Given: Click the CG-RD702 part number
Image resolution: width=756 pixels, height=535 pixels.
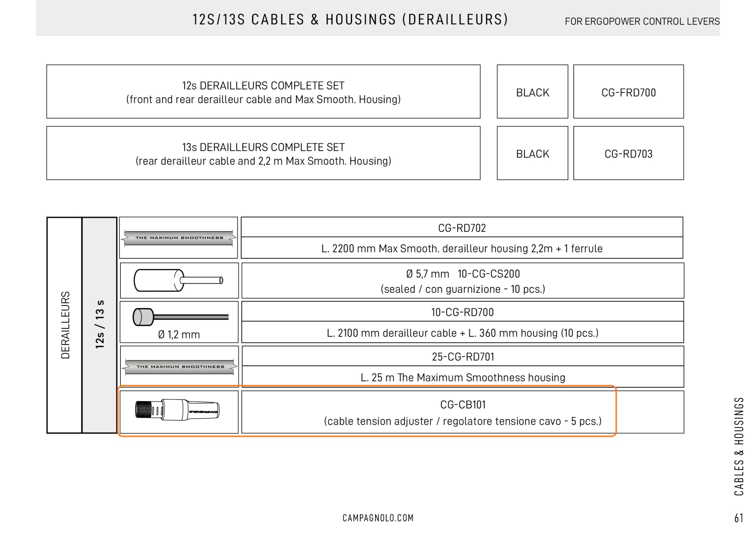Looking at the screenshot, I should (x=462, y=228).
